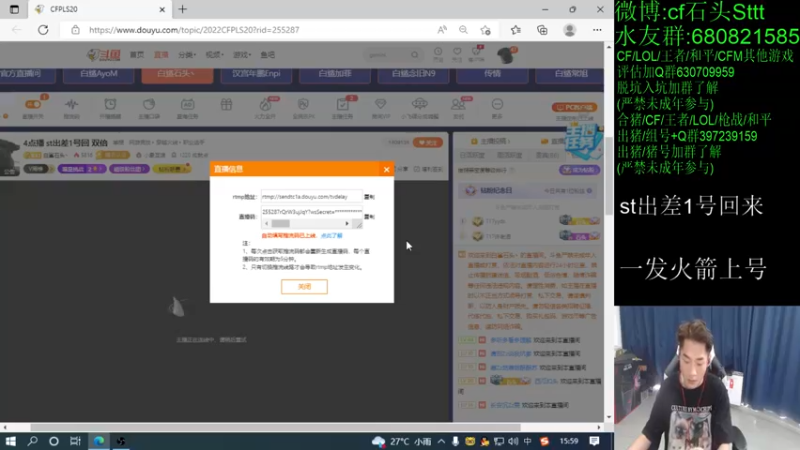
Task: Refresh the page in the browser
Action: point(43,30)
